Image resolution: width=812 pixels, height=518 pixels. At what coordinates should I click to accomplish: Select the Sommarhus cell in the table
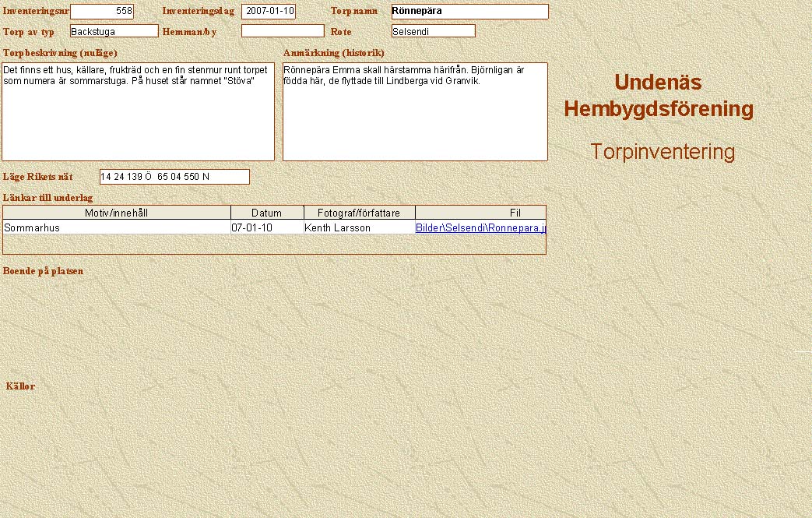click(x=117, y=227)
